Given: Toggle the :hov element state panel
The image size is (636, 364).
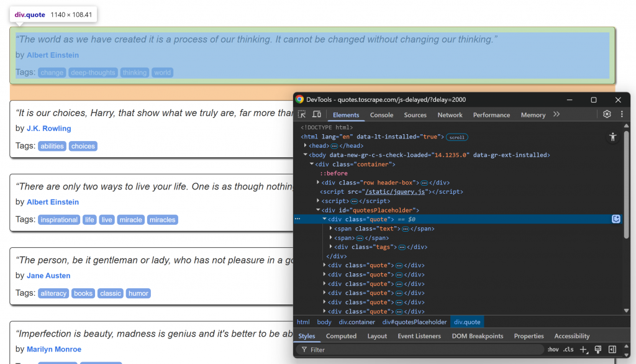Looking at the screenshot, I should [552, 350].
